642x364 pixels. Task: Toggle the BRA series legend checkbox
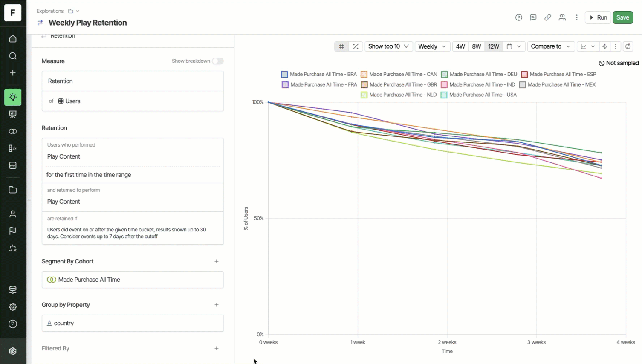(x=284, y=74)
